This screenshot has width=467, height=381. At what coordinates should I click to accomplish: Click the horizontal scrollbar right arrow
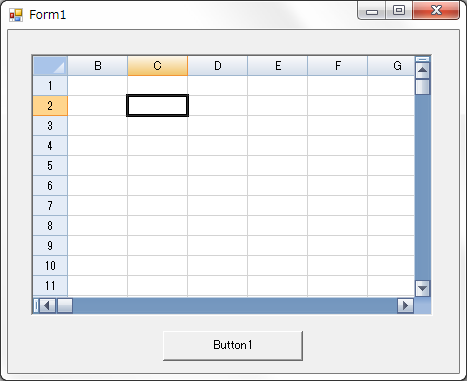pyautogui.click(x=405, y=306)
